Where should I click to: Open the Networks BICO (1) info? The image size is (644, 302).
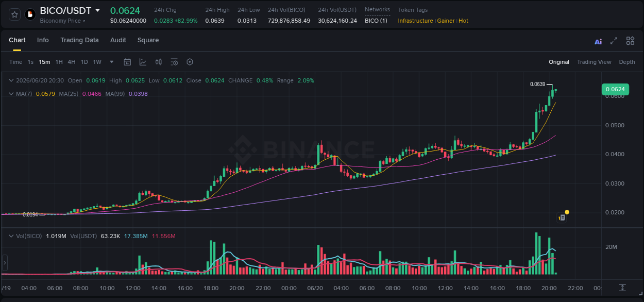coord(376,21)
